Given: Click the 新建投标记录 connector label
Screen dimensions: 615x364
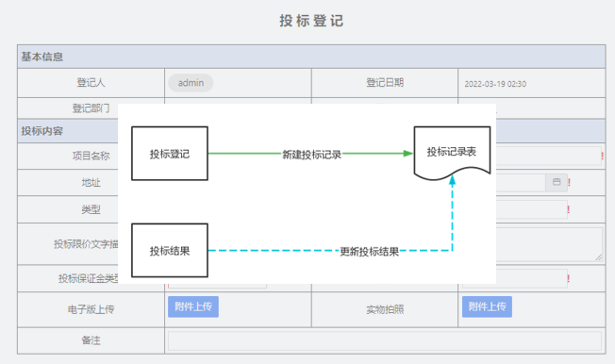Looking at the screenshot, I should click(x=312, y=155).
